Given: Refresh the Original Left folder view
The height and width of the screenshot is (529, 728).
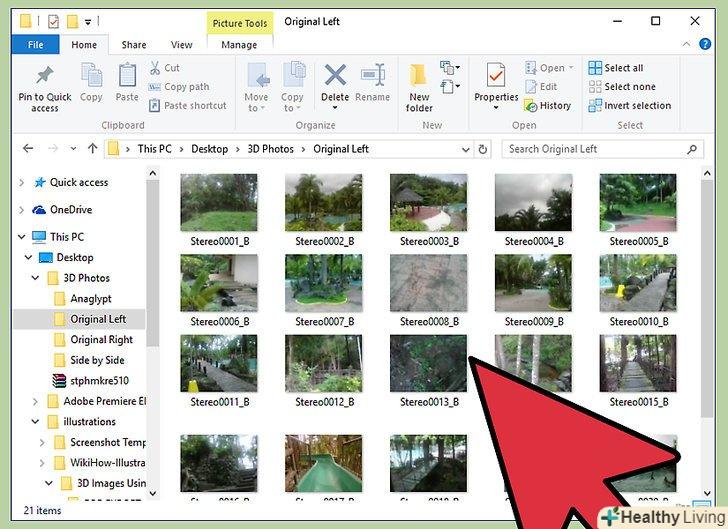Looking at the screenshot, I should [x=484, y=149].
